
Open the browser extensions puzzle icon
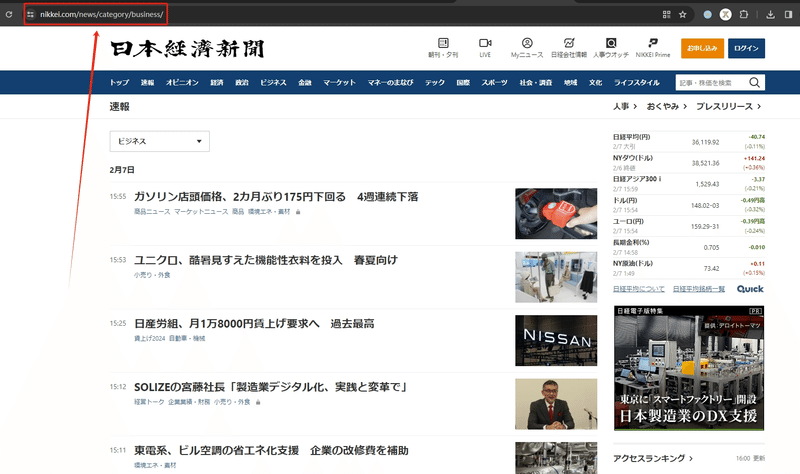click(744, 14)
